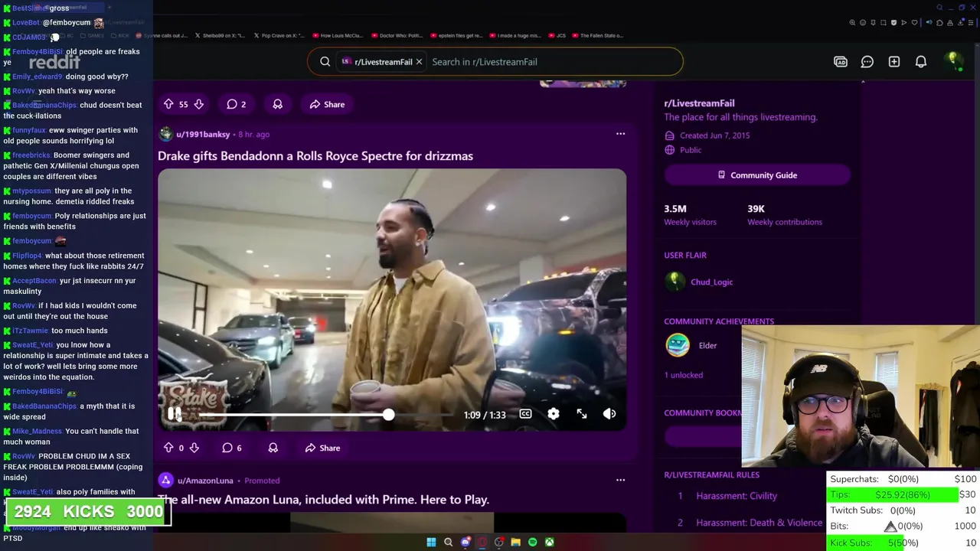Open 'Doctor Who: Politi...' bookmark
The width and height of the screenshot is (980, 551).
(397, 35)
